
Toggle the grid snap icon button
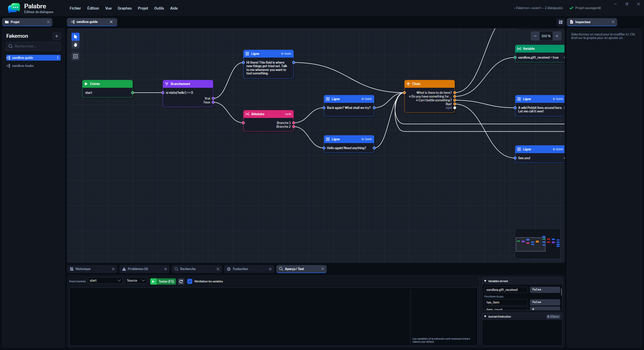pos(75,56)
